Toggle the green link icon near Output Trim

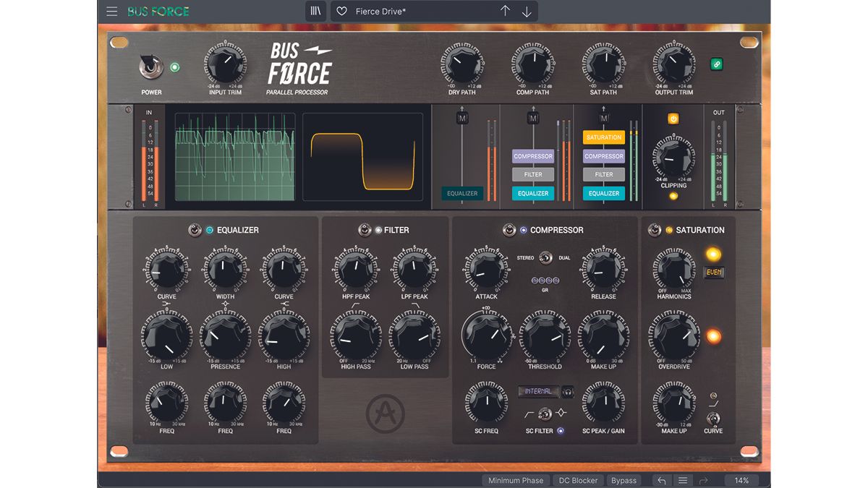(717, 64)
